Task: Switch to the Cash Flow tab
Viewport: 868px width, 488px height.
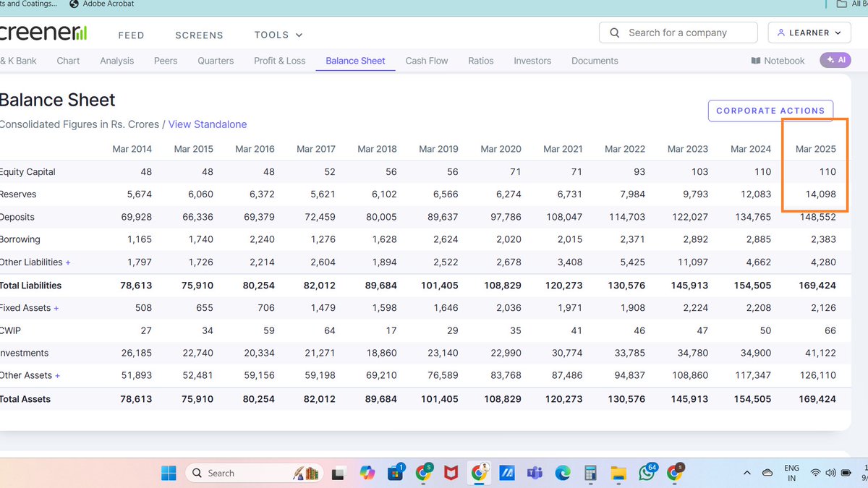Action: point(427,61)
